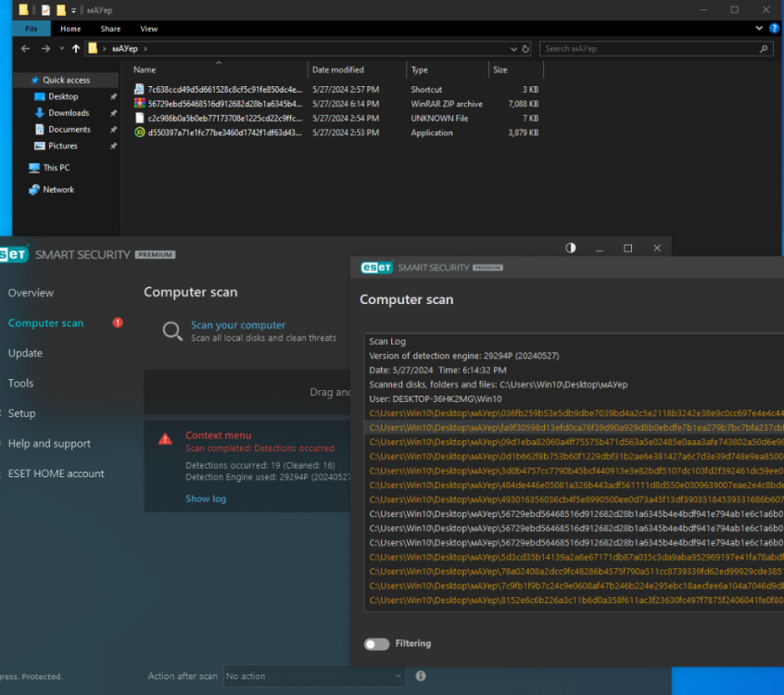Open the Share ribbon tab
784x695 pixels.
[110, 29]
